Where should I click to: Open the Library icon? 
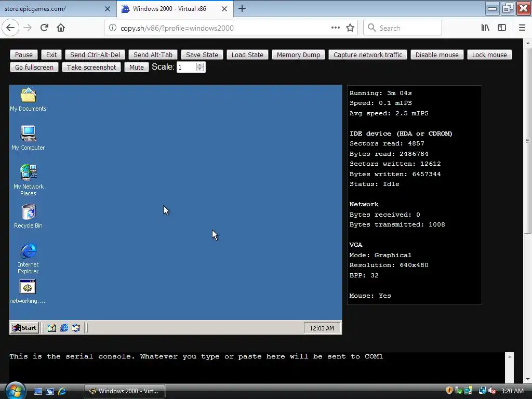point(486,28)
